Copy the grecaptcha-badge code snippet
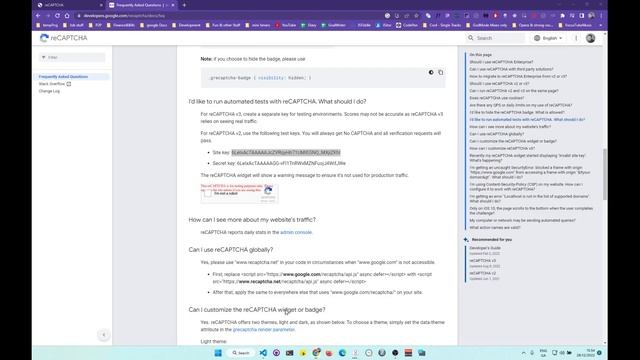The image size is (640, 360). pos(440,72)
